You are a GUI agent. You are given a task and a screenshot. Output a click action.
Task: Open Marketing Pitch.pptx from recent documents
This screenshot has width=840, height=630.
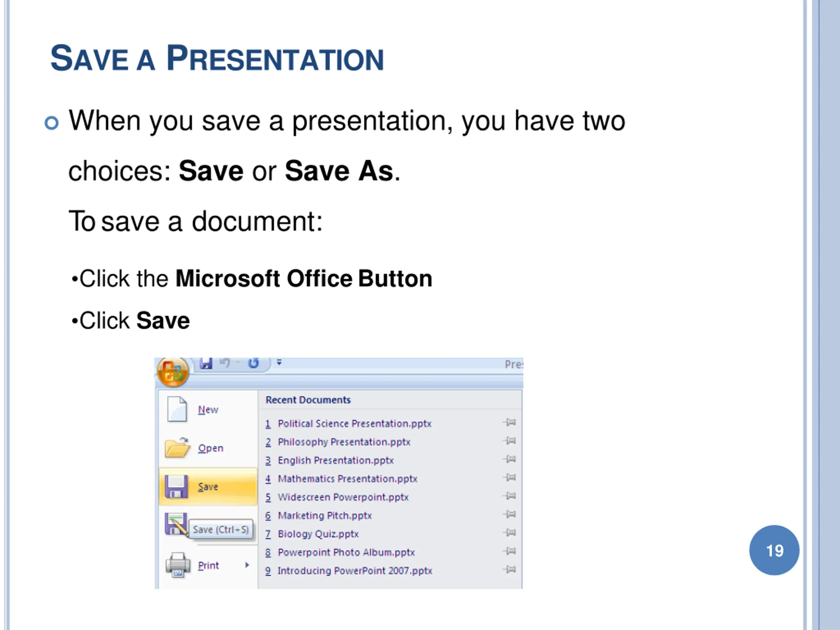[325, 516]
